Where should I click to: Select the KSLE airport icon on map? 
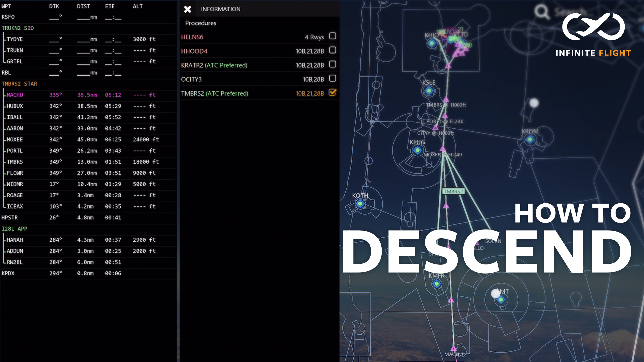(429, 90)
